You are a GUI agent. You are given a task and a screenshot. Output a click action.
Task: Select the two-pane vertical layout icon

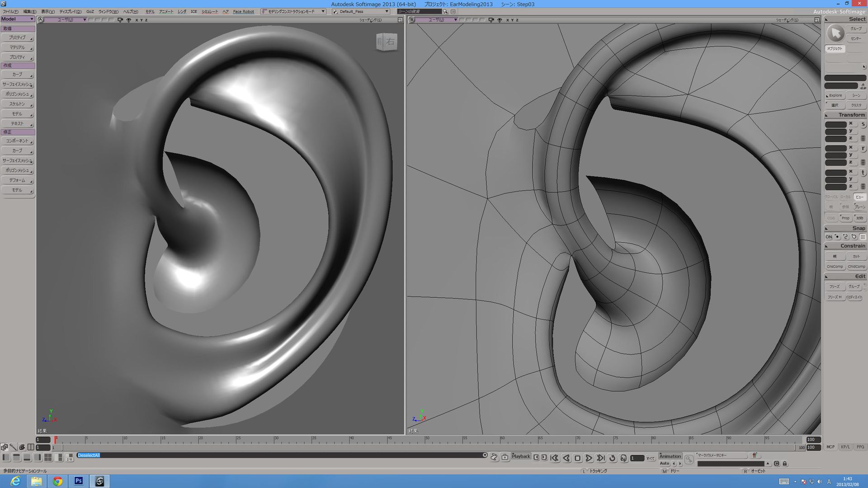coord(6,457)
